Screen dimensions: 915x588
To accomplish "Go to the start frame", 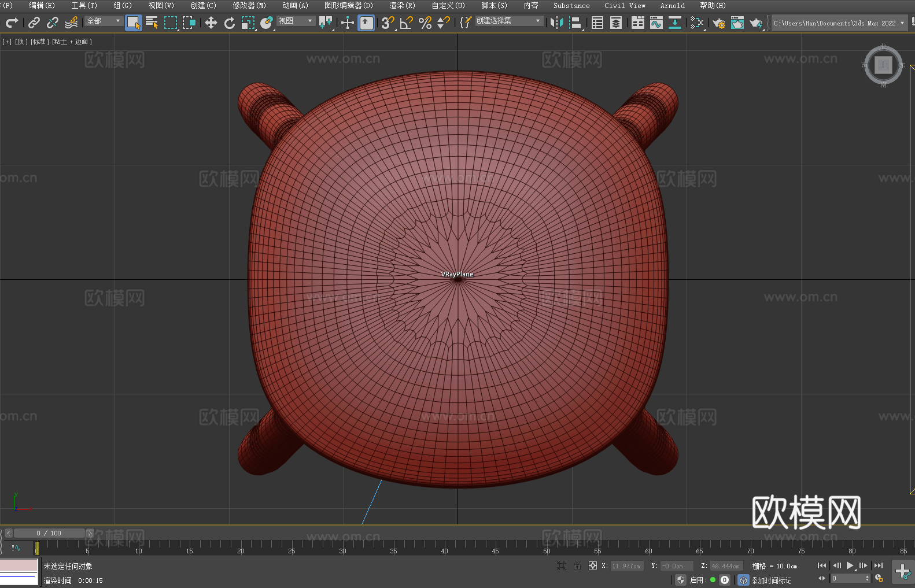I will 822,565.
